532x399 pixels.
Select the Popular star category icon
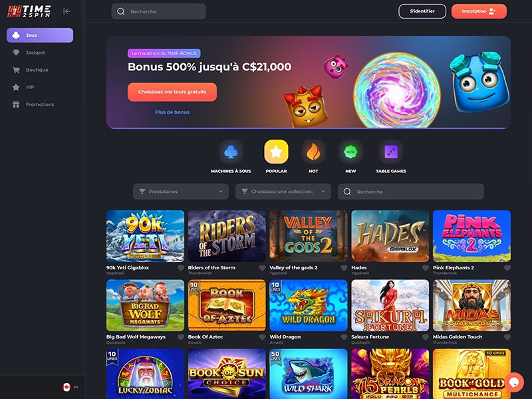click(x=276, y=152)
